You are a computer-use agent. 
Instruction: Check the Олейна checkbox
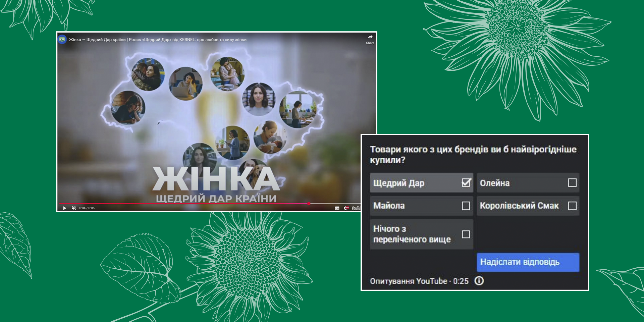click(x=572, y=182)
